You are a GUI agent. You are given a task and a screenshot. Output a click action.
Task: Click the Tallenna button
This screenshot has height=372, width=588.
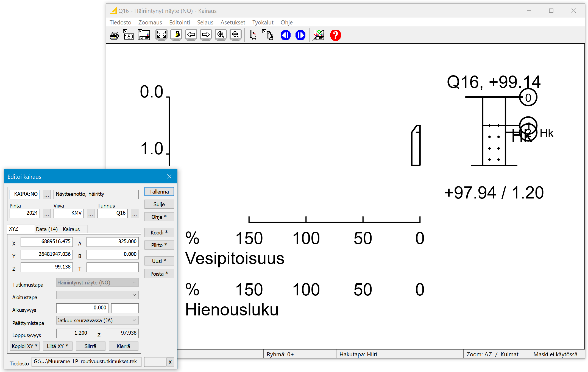point(159,192)
